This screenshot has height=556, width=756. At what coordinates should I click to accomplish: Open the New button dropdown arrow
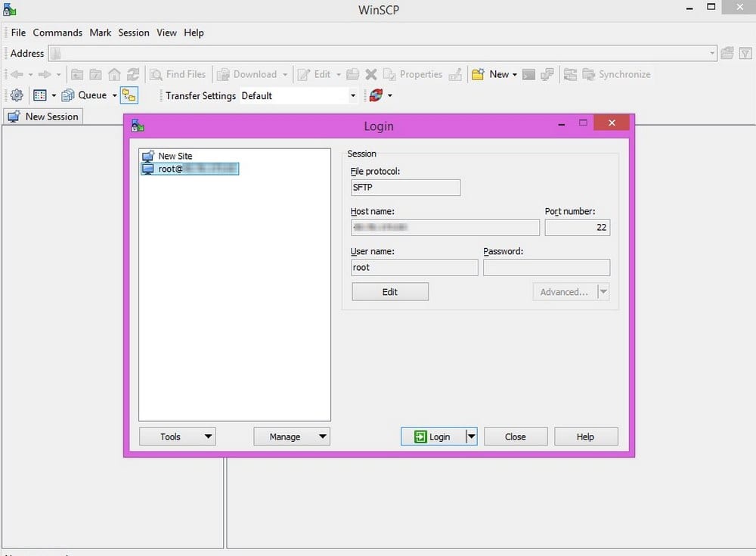point(514,75)
